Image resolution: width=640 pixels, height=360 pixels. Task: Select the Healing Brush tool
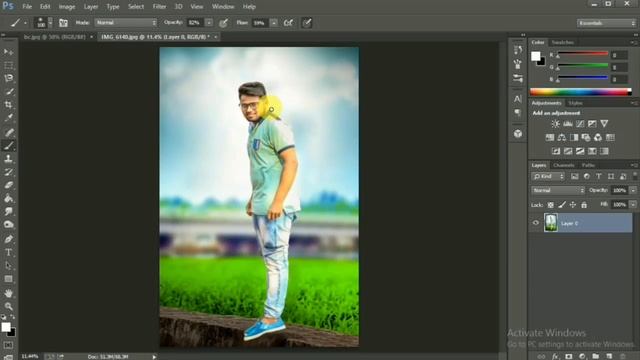pos(8,132)
